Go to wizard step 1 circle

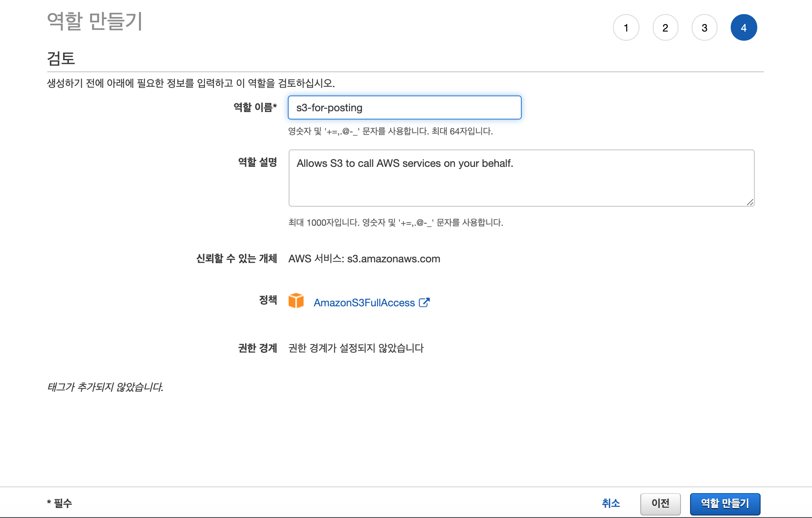point(626,28)
